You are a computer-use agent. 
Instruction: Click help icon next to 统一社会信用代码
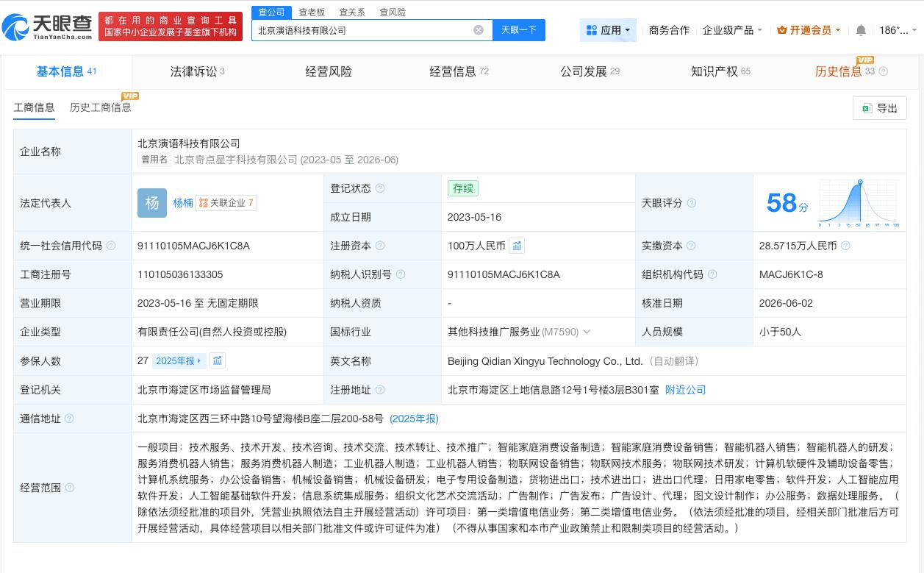coord(111,246)
